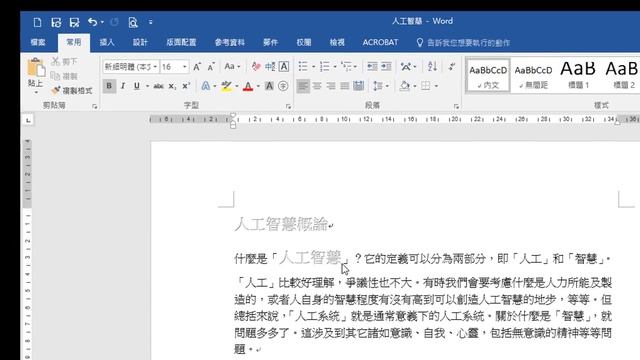Apply the Normal style
The width and height of the screenshot is (640, 360).
tap(488, 76)
